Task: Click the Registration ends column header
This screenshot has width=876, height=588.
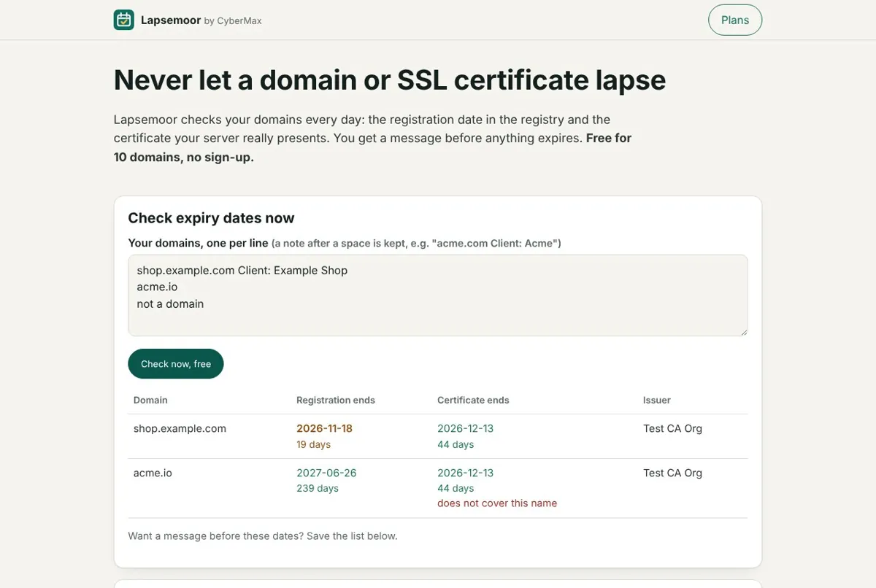Action: point(336,400)
